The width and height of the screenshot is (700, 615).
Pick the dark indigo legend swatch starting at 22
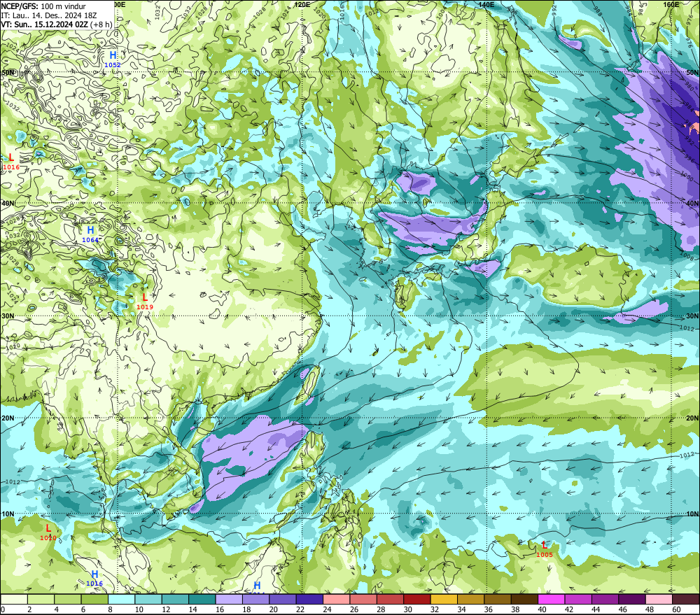309,599
